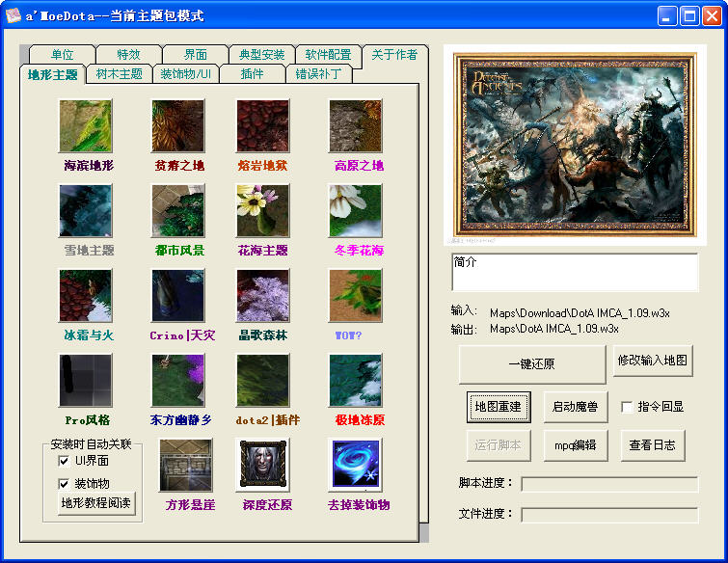Open the 关于作者 tab
The image size is (728, 563).
tap(394, 55)
